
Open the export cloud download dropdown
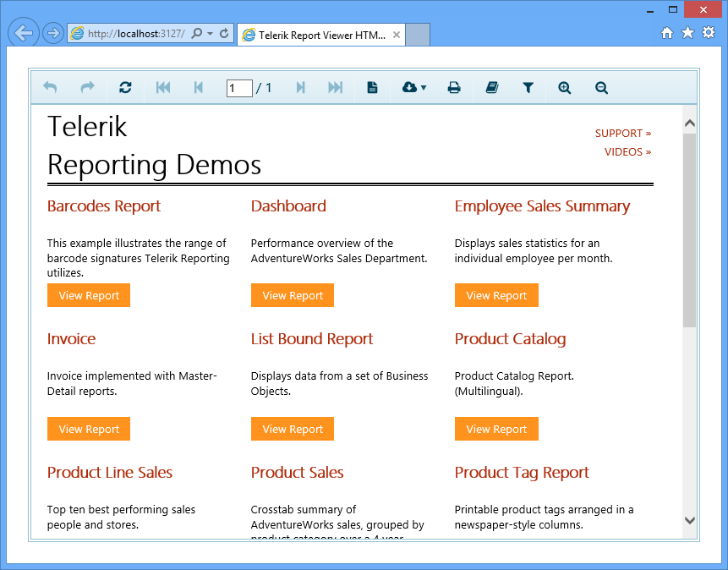413,87
